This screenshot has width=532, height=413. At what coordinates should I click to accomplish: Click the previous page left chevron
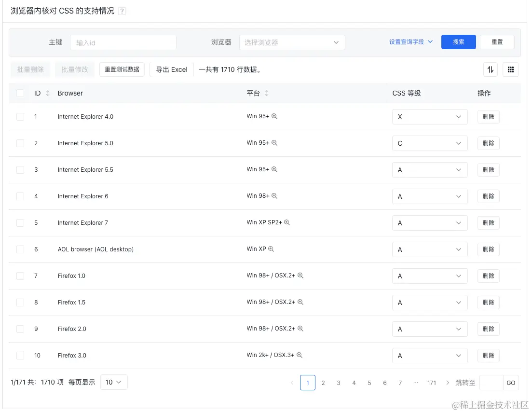coord(292,383)
